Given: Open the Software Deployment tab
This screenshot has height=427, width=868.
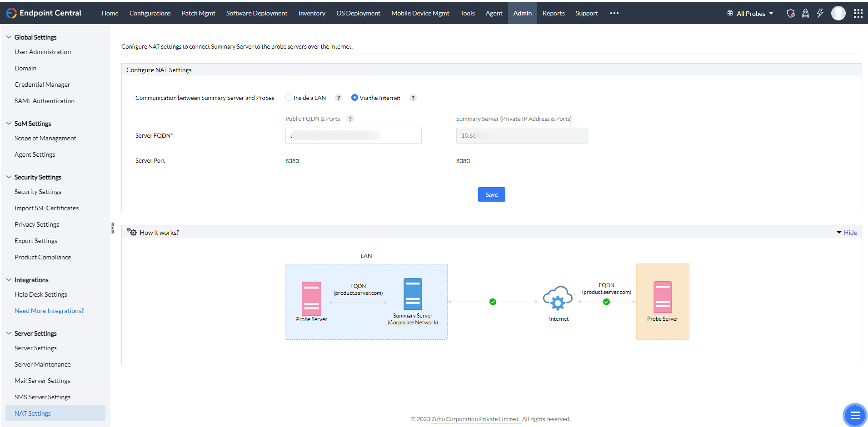Looking at the screenshot, I should pos(257,13).
